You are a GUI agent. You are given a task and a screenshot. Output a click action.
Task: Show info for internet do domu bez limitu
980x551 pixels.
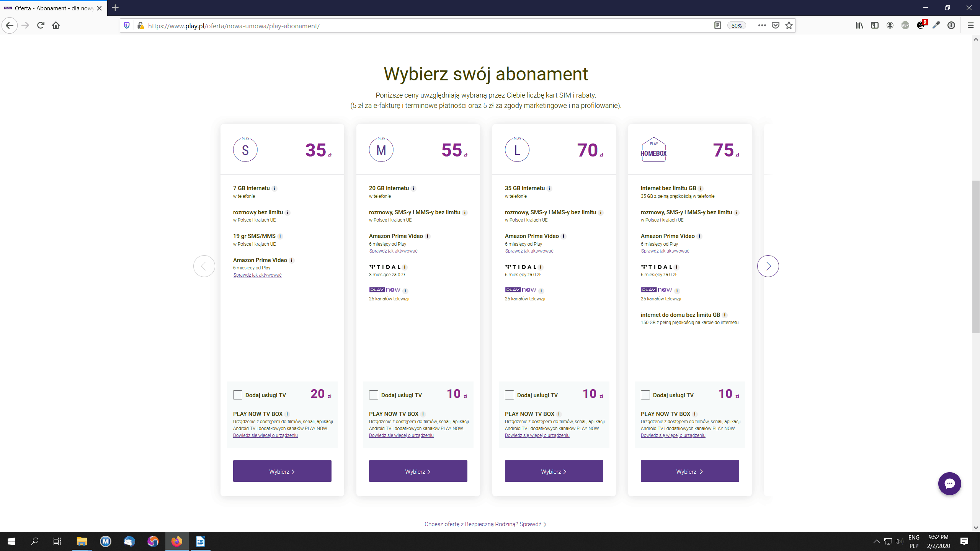725,315
